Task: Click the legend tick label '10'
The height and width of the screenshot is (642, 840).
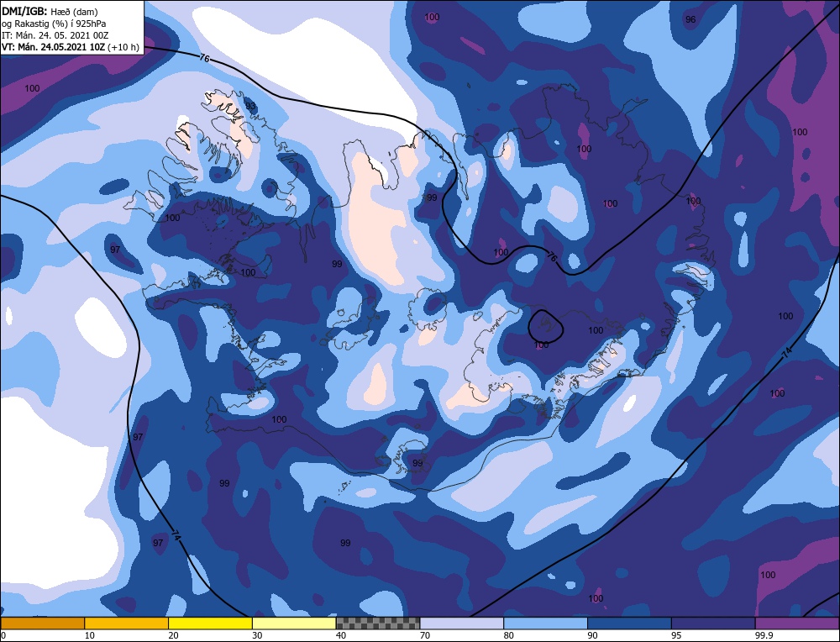Action: coord(89,635)
